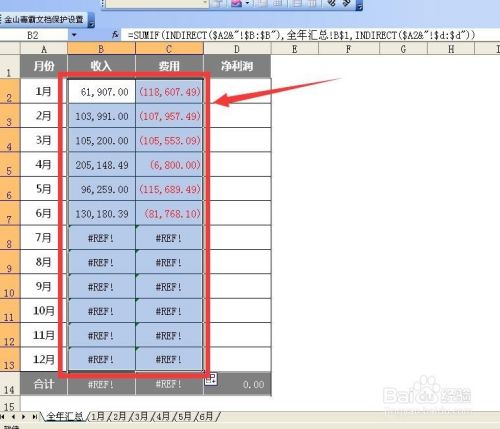Open the Name Box dropdown arrow
500x429 pixels.
click(74, 35)
